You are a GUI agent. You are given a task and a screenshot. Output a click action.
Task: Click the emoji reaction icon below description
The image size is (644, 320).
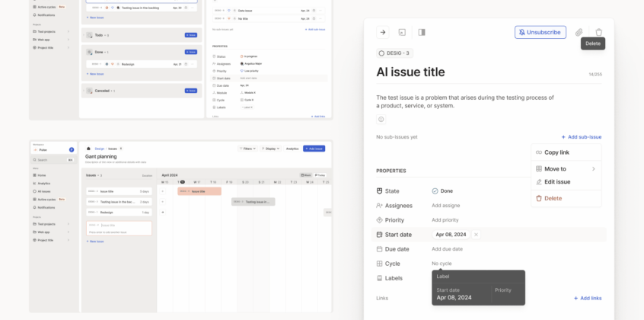381,119
